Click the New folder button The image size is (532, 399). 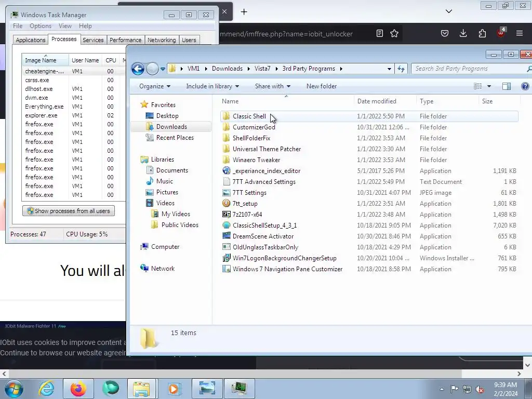(321, 86)
